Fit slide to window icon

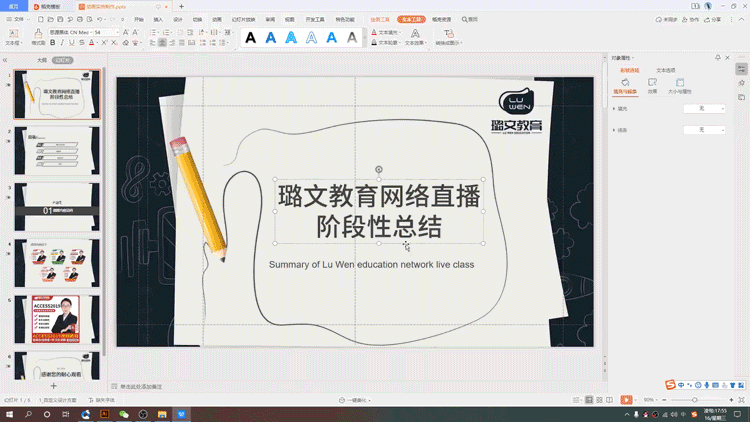pyautogui.click(x=741, y=400)
